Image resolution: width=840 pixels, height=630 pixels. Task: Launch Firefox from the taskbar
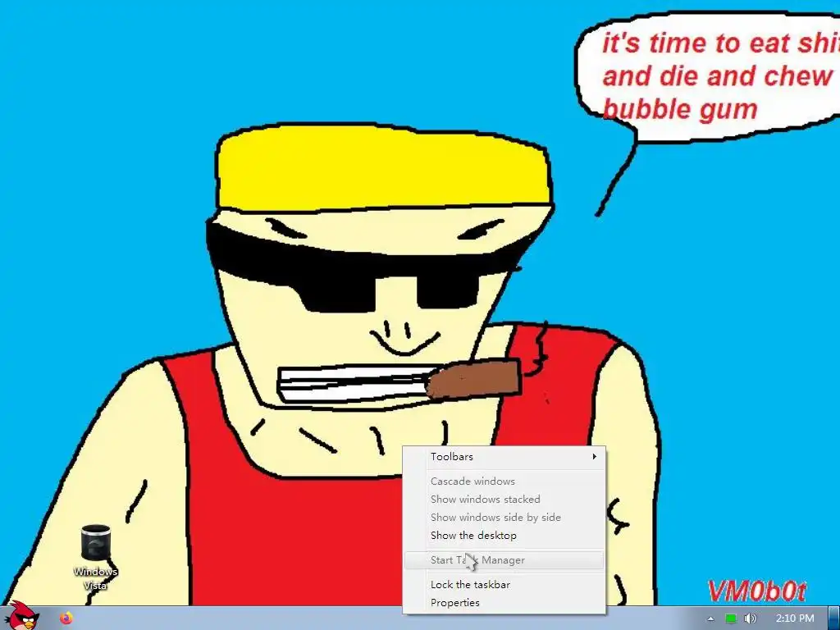tap(66, 619)
